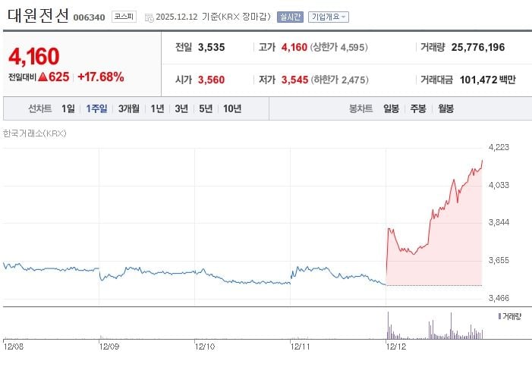
Task: Click the 006340 stock code
Action: tap(89, 17)
